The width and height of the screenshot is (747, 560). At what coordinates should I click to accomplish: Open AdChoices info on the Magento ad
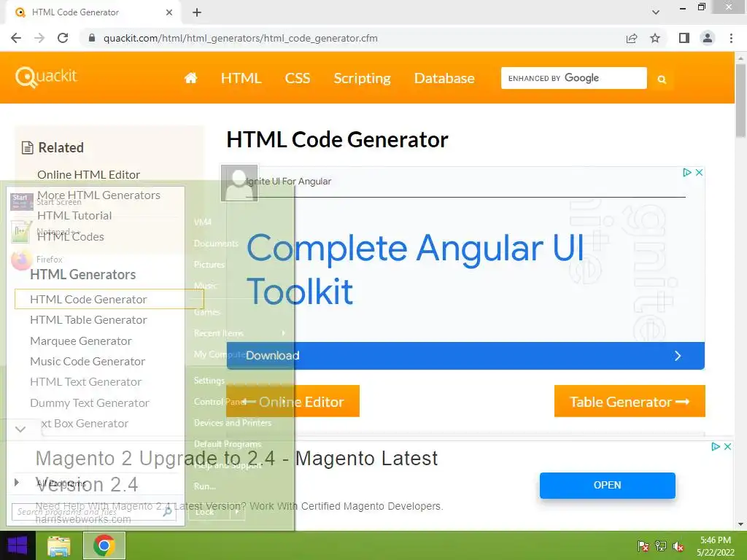[x=715, y=447]
